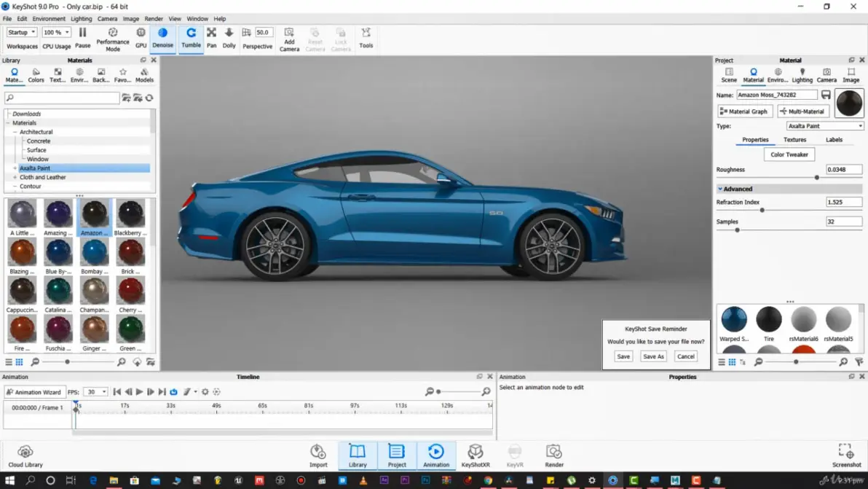
Task: Click the Refraction Index slider handle
Action: (x=762, y=211)
